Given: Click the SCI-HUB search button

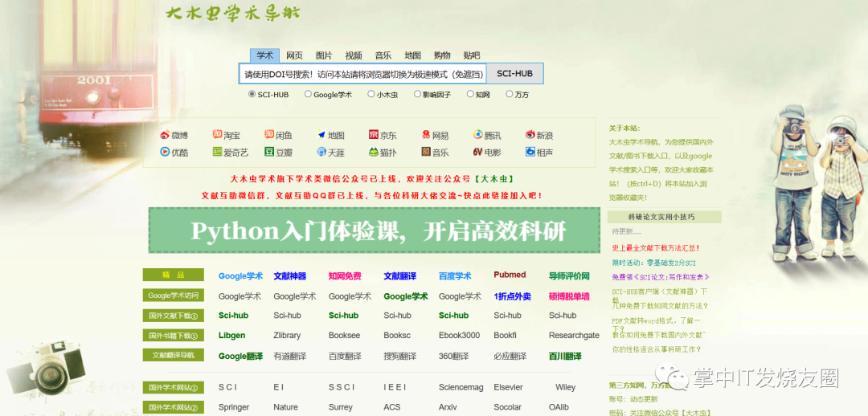Looking at the screenshot, I should [x=515, y=74].
